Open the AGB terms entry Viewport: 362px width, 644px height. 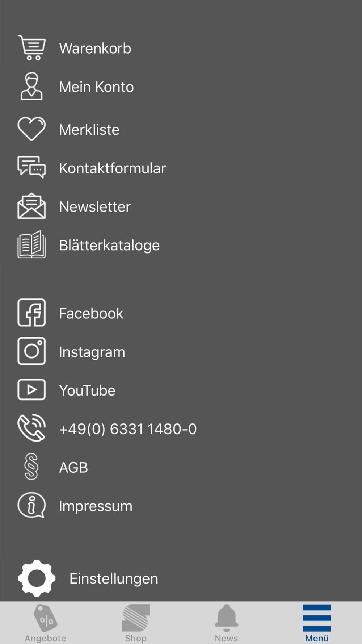coord(73,468)
